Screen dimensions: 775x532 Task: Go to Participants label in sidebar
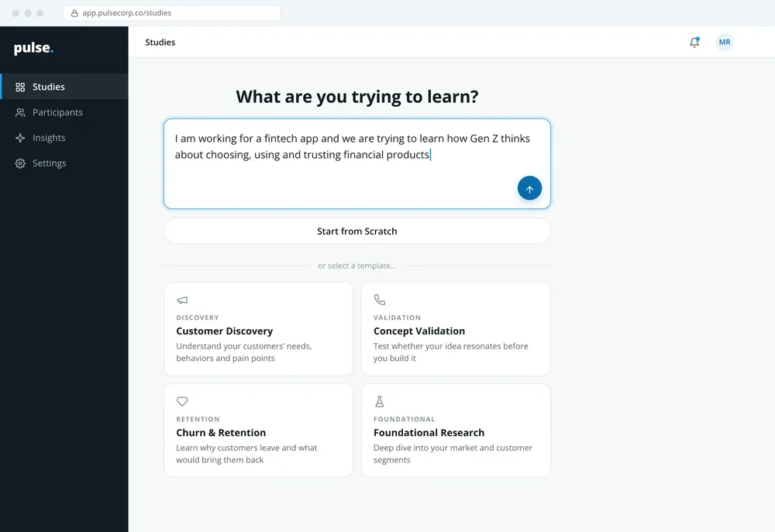[58, 112]
